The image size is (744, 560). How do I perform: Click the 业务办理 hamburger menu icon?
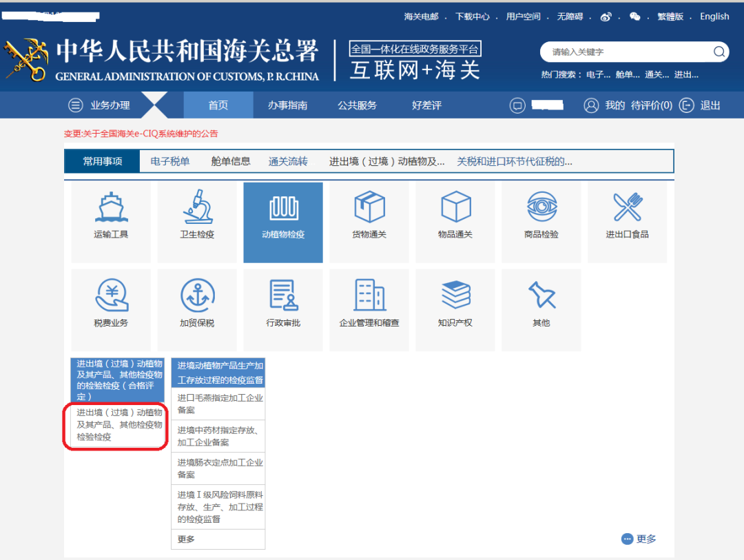tap(76, 105)
